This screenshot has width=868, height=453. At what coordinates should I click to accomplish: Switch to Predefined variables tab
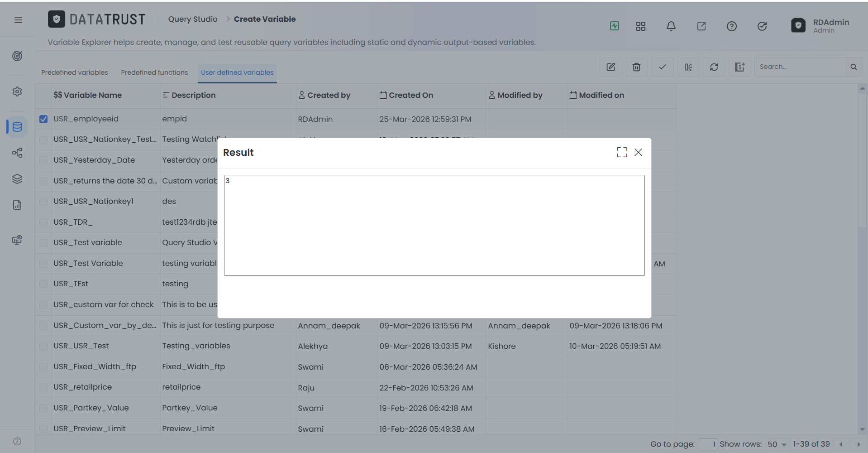coord(75,72)
